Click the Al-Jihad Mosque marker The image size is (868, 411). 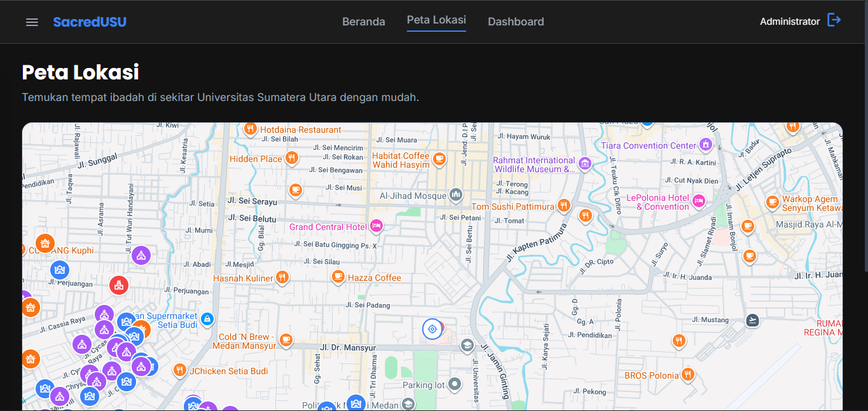coord(455,194)
